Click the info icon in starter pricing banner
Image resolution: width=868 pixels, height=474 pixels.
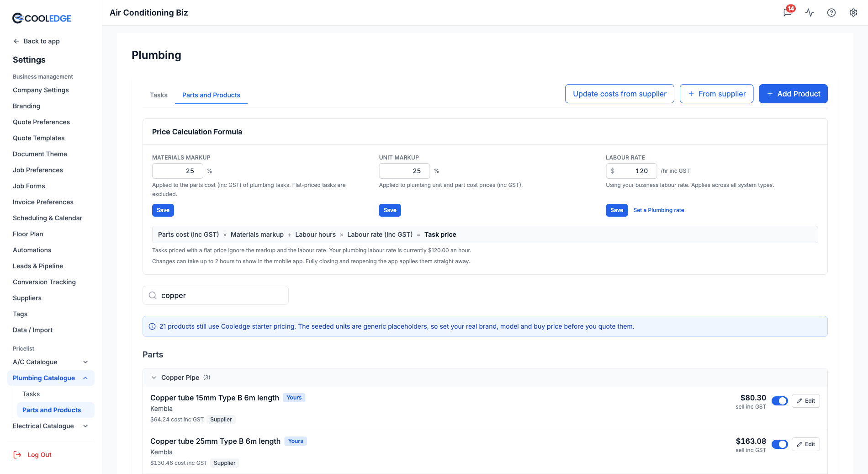click(x=152, y=326)
